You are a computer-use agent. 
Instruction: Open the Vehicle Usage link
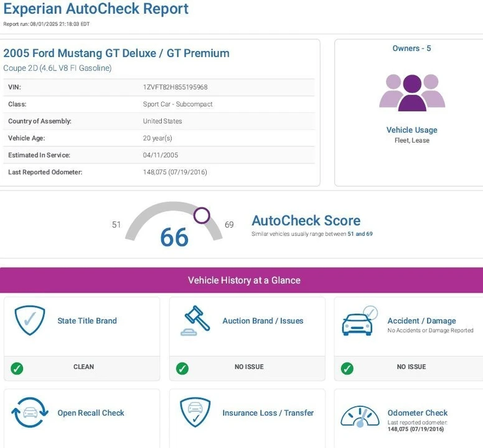[x=412, y=130]
